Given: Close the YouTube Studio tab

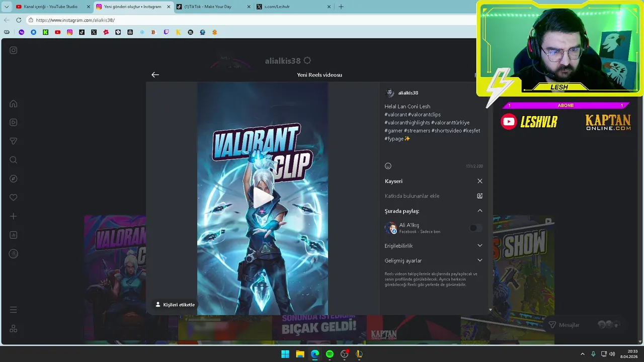Looking at the screenshot, I should pyautogui.click(x=88, y=7).
